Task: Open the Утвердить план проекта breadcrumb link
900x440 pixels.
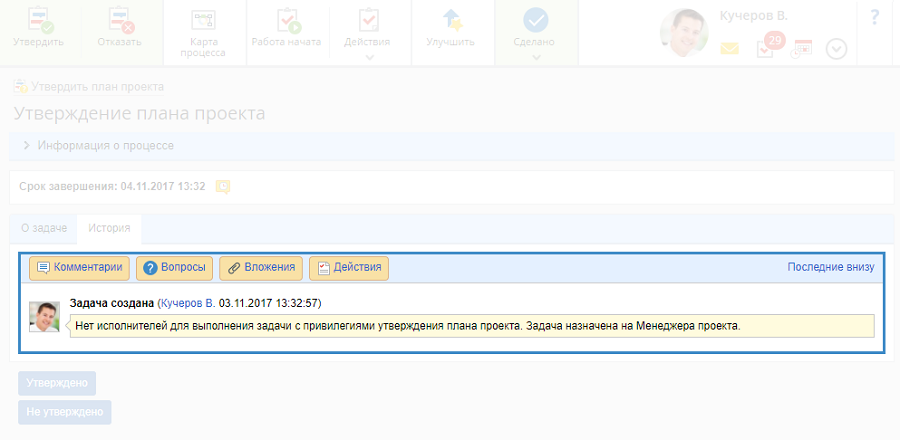Action: (x=98, y=87)
